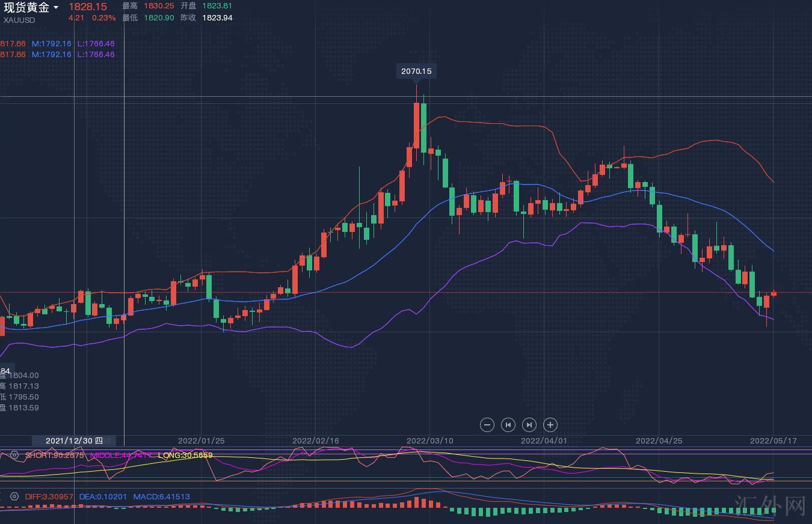This screenshot has width=812, height=524.
Task: Click the XAUUSD ticker label
Action: (x=19, y=20)
